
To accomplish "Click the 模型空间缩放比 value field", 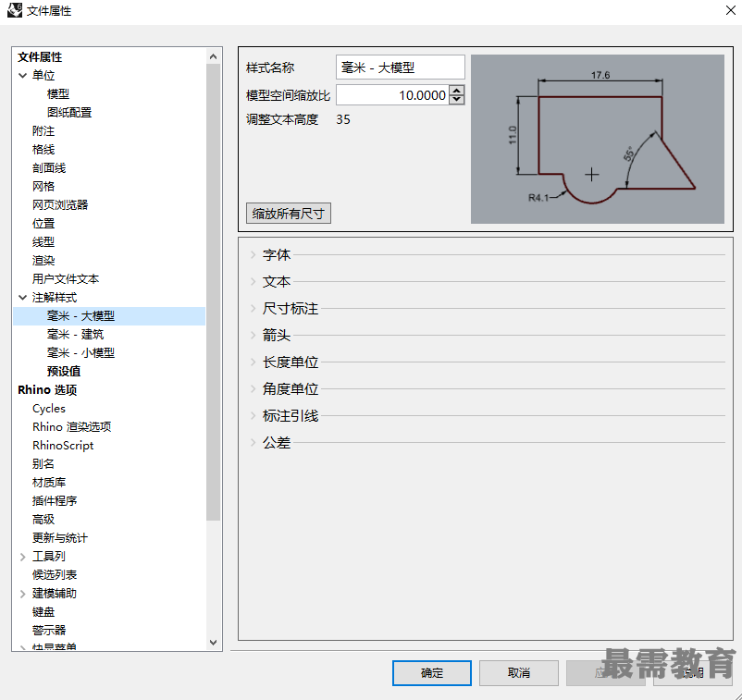I will point(393,95).
